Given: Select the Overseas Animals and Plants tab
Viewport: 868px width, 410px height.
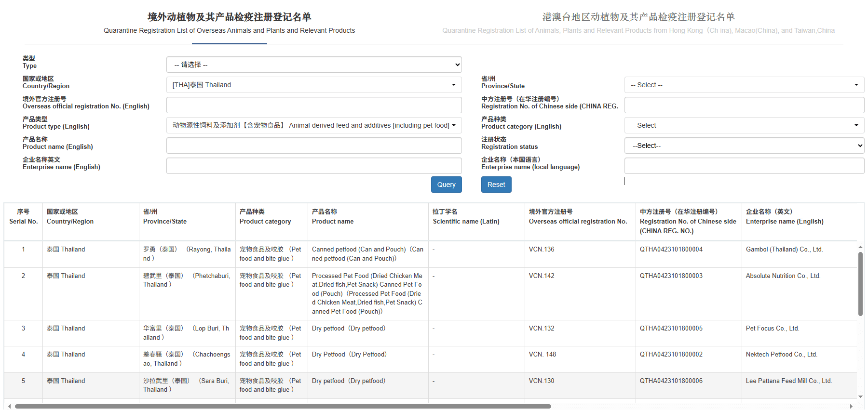Looking at the screenshot, I should [229, 23].
